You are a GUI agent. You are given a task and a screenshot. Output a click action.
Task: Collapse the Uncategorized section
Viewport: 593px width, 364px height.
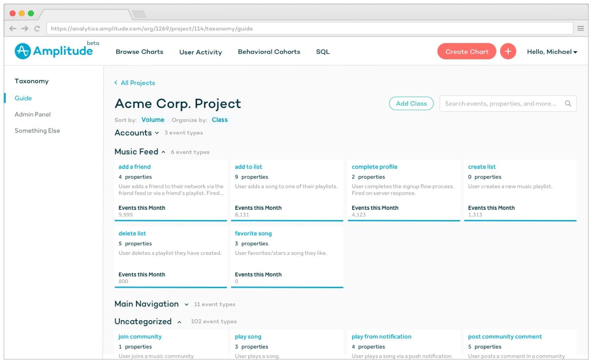point(179,322)
